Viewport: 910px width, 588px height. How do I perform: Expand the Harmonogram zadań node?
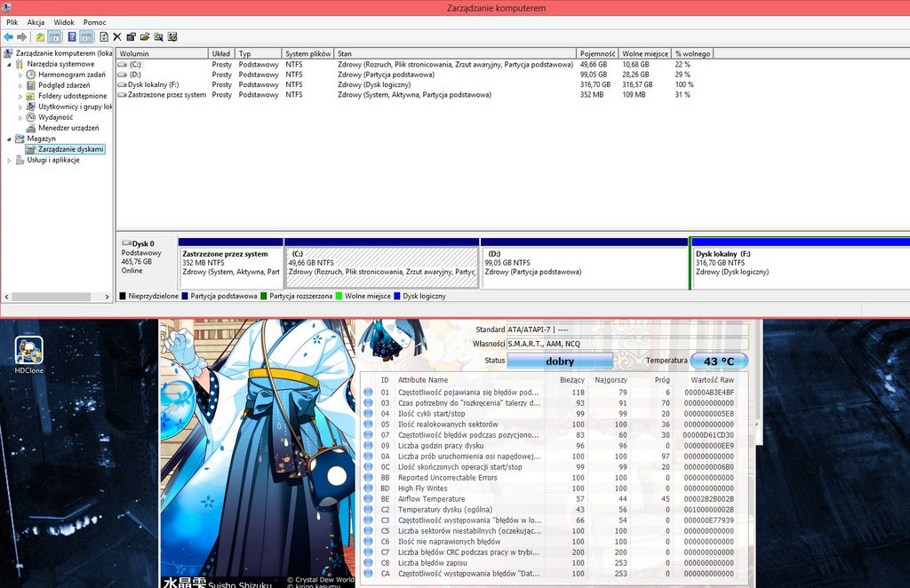point(20,75)
